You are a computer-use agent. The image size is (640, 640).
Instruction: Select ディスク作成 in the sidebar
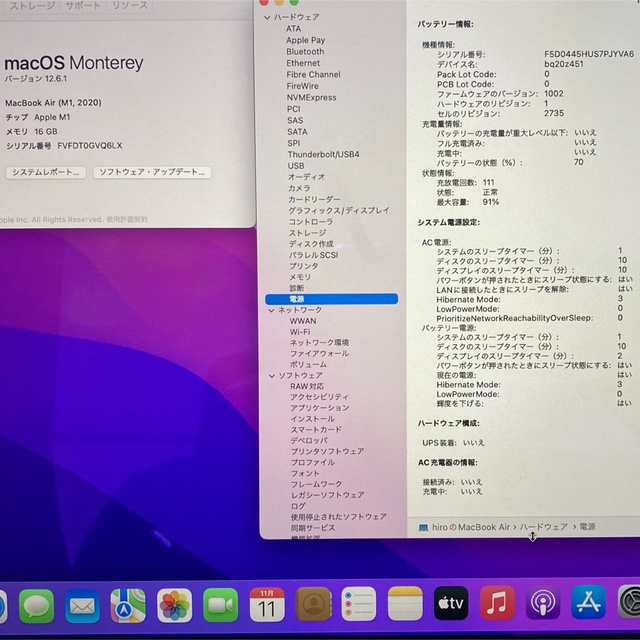click(311, 244)
